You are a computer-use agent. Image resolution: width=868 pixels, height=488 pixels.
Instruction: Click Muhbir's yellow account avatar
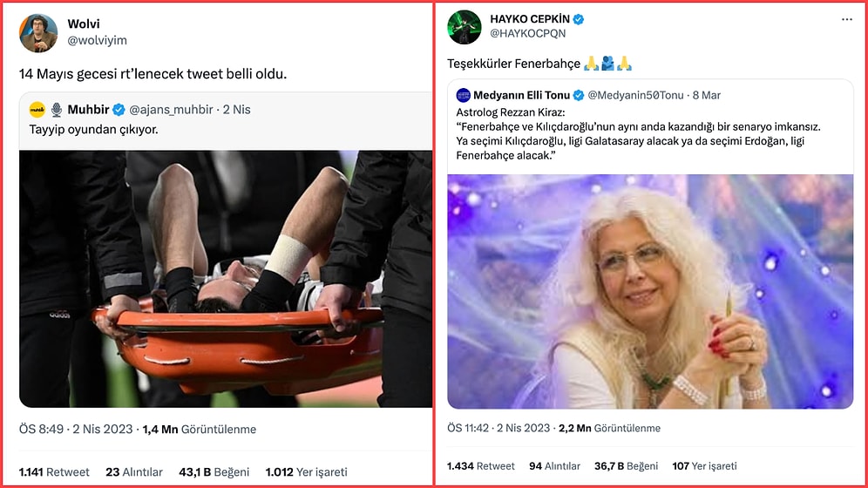37,109
